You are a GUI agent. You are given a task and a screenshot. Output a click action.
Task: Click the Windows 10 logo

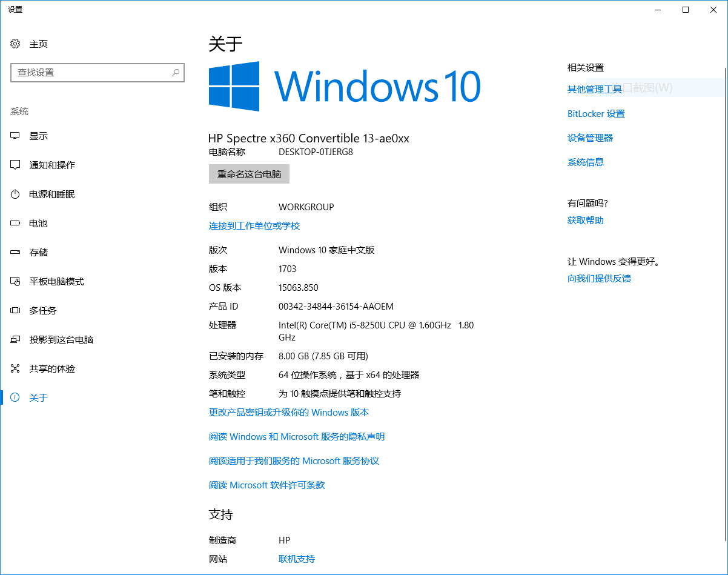point(345,86)
